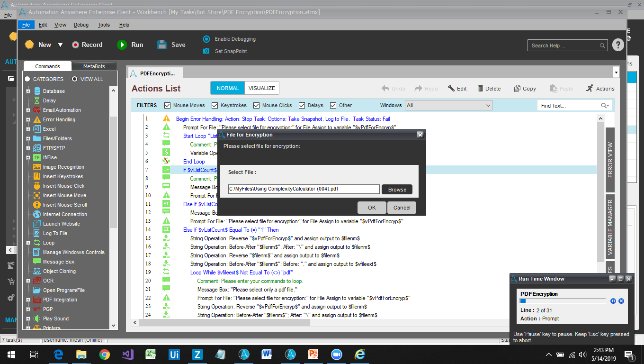Toggle the Mouse Clicks filter checkbox
The width and height of the screenshot is (644, 364).
click(257, 105)
